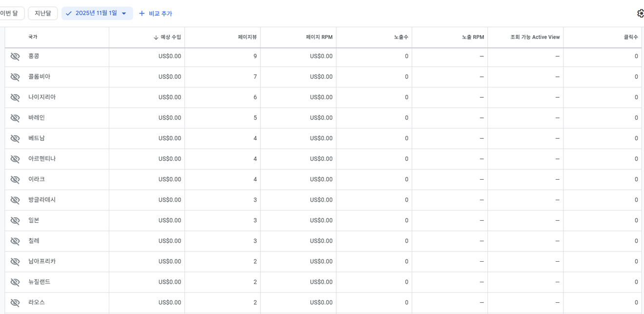Viewport: 644px width, 314px height.
Task: Hide the 나이지리아 row with eye icon
Action: (15, 97)
